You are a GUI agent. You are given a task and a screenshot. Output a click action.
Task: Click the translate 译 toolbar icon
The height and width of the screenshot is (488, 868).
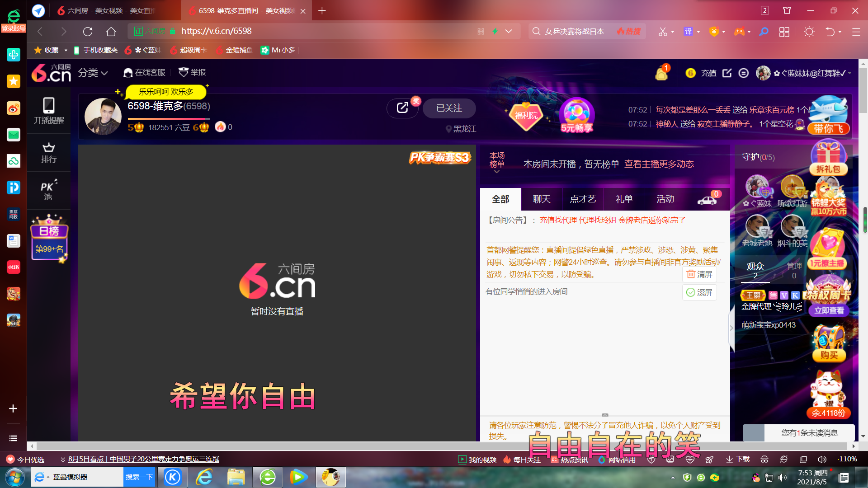tap(688, 31)
